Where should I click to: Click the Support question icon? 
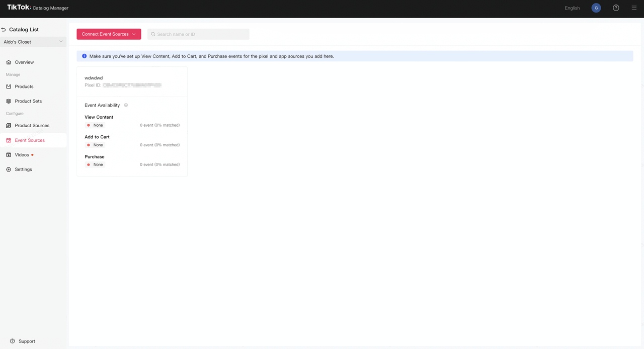(13, 341)
